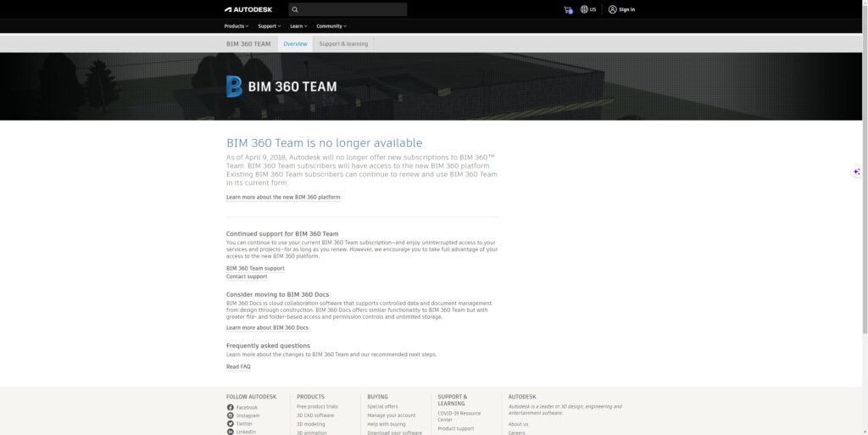Click the PRODUCTS footer heading
868x435 pixels.
click(x=310, y=397)
